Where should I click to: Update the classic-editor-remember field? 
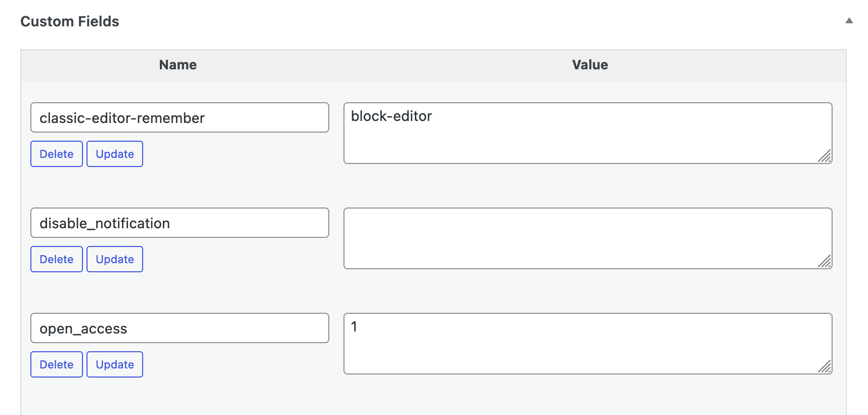coord(114,153)
